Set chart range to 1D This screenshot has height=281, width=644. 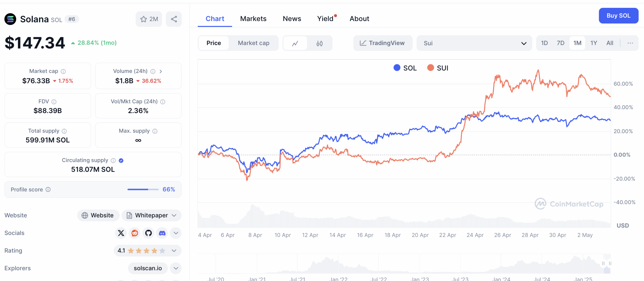[544, 43]
